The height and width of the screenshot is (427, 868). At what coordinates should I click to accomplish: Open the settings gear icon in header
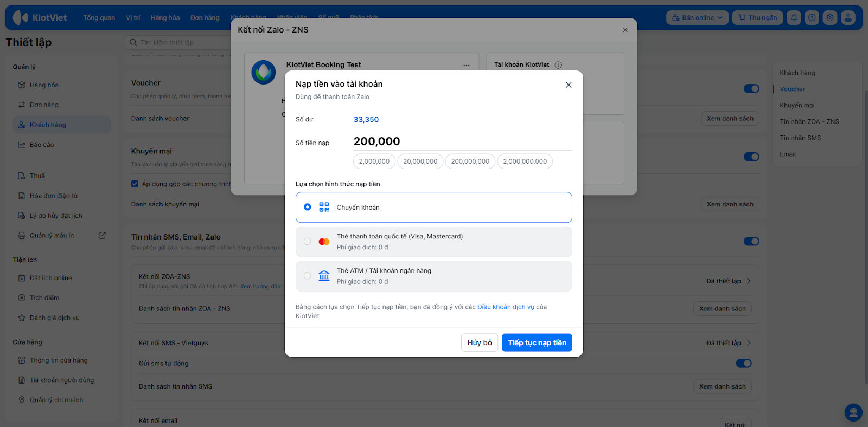pos(830,18)
